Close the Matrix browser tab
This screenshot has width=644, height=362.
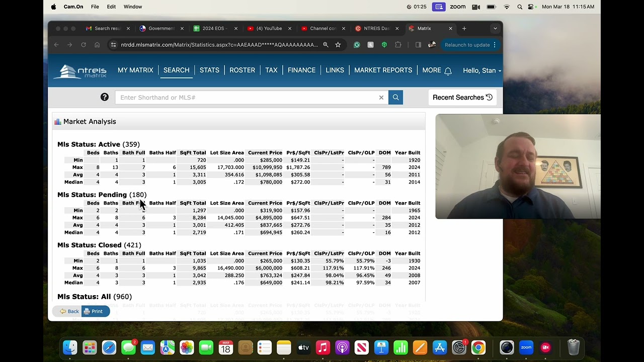(451, 29)
